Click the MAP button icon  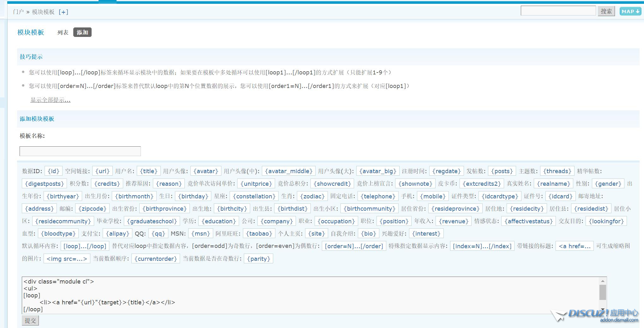click(x=630, y=11)
